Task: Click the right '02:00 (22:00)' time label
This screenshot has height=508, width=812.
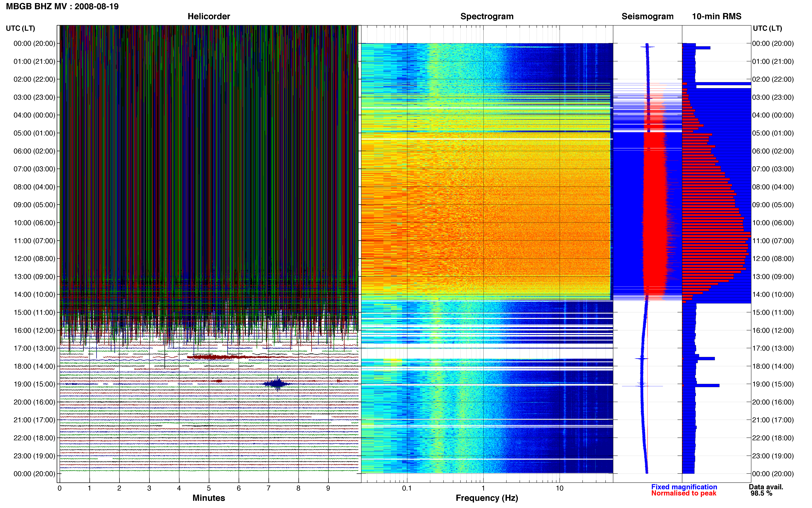Action: [x=773, y=79]
